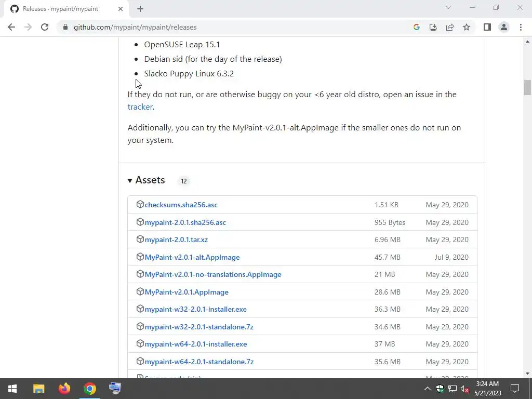View site information lock icon
Viewport: 532px width, 399px height.
pos(65,27)
